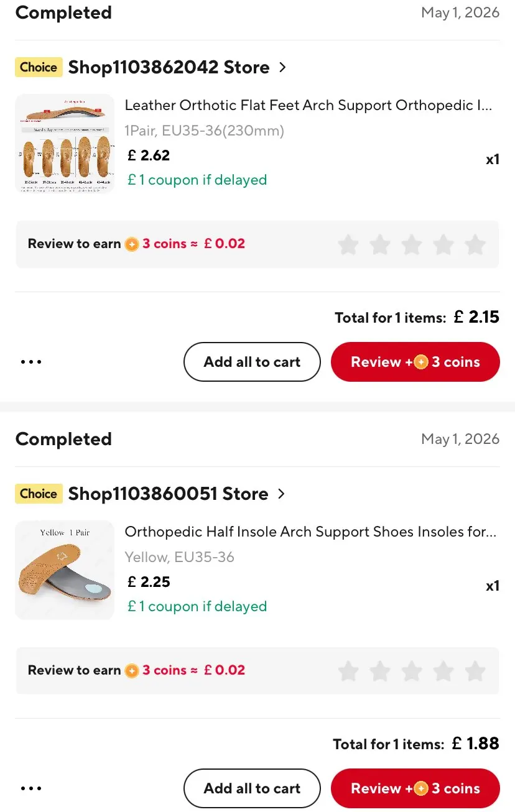Tap Review +3 coins for leather insole order
The height and width of the screenshot is (812, 515).
click(415, 362)
